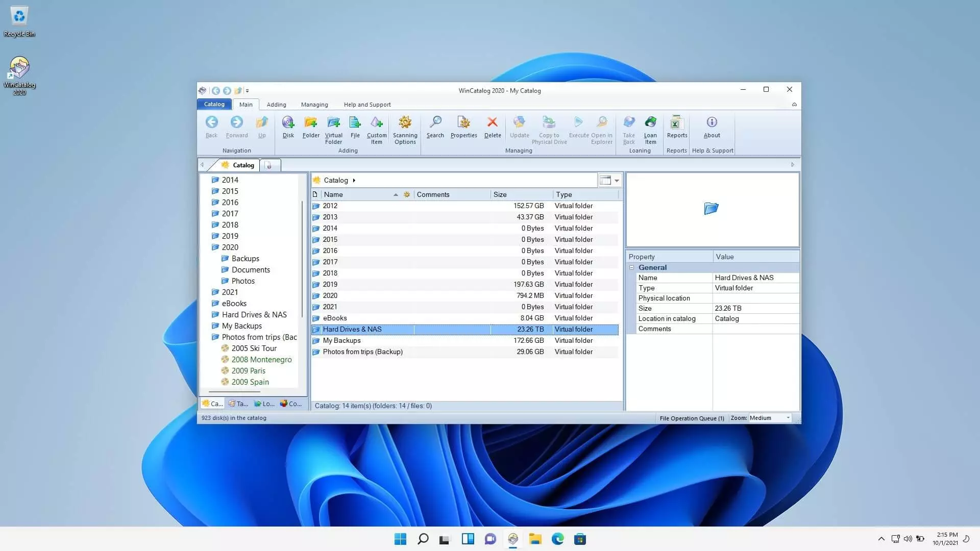Add a Disk to the catalog
Image resolution: width=980 pixels, height=551 pixels.
click(288, 127)
